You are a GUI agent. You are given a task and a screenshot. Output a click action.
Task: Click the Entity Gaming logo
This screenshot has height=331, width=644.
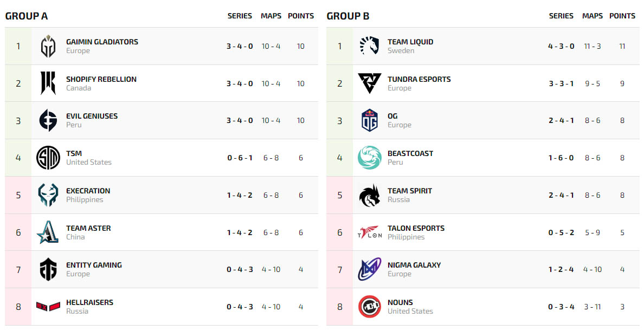[x=48, y=269]
